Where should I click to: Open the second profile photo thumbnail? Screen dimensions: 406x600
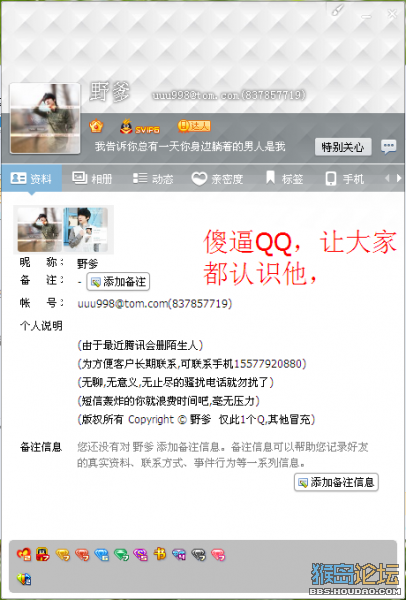tap(86, 230)
